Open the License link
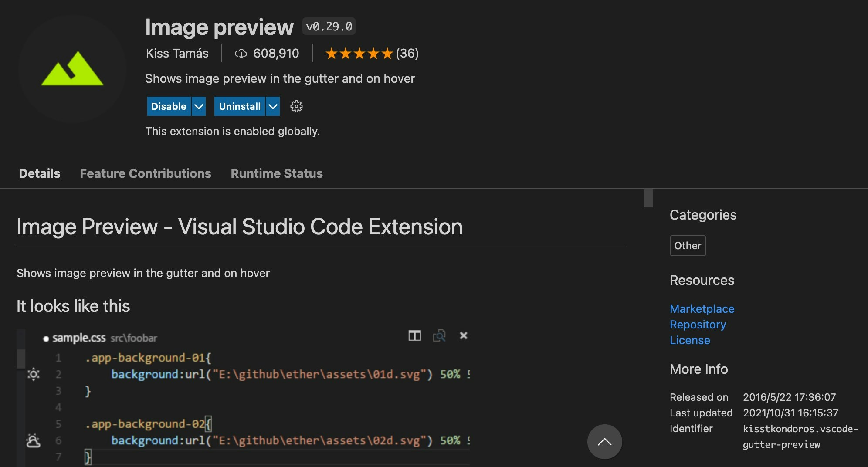868x467 pixels. click(x=690, y=340)
